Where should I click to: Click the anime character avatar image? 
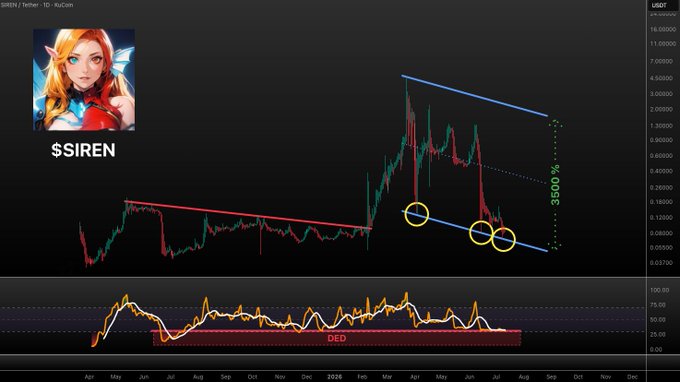coord(84,80)
